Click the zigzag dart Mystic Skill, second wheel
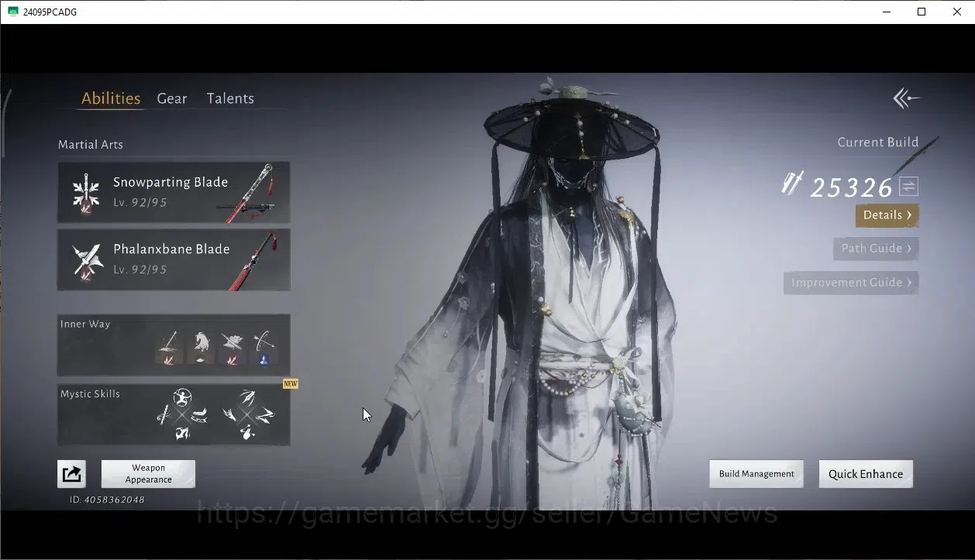Screen dimensions: 975x560 (x=266, y=415)
